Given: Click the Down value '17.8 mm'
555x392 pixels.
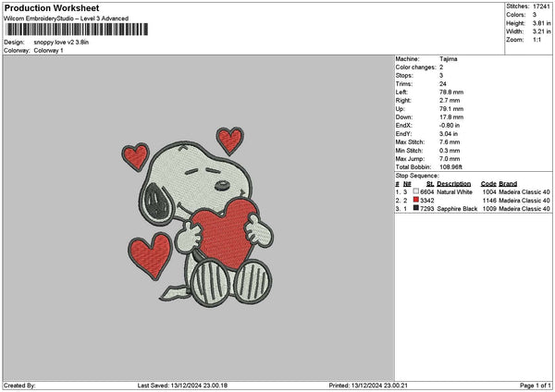Looking at the screenshot, I should pyautogui.click(x=451, y=117).
